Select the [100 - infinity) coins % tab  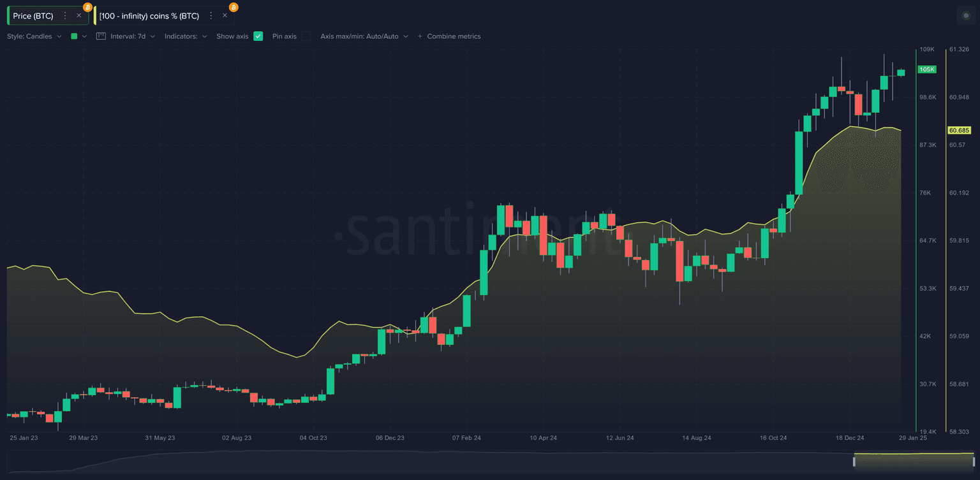click(149, 15)
